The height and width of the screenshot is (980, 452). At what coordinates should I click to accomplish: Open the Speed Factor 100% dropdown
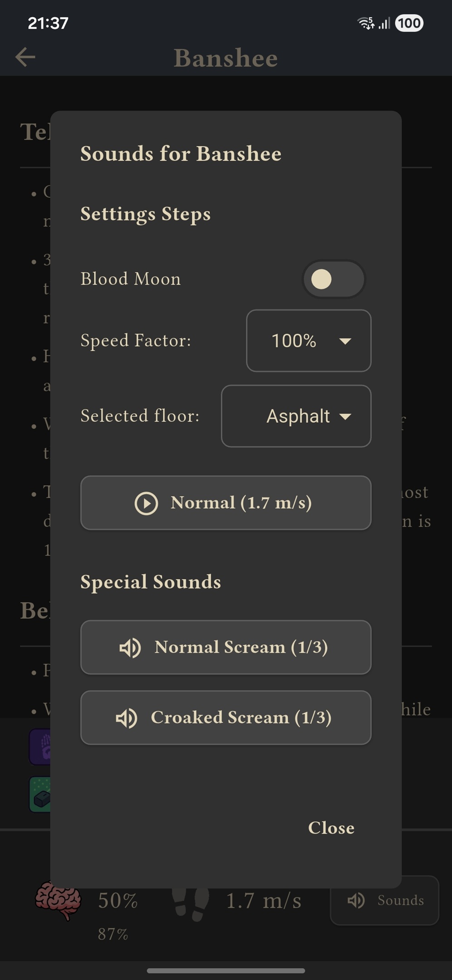point(309,341)
